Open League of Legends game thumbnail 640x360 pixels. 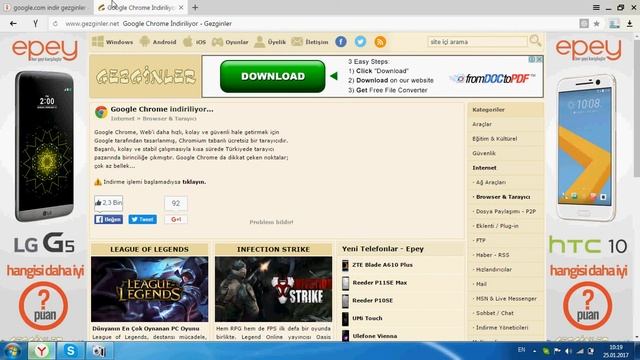(149, 289)
